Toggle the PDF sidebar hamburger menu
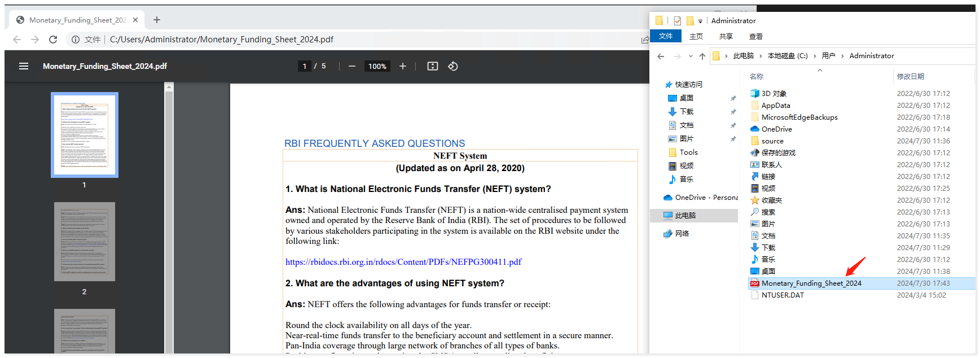The image size is (980, 358). tap(24, 66)
